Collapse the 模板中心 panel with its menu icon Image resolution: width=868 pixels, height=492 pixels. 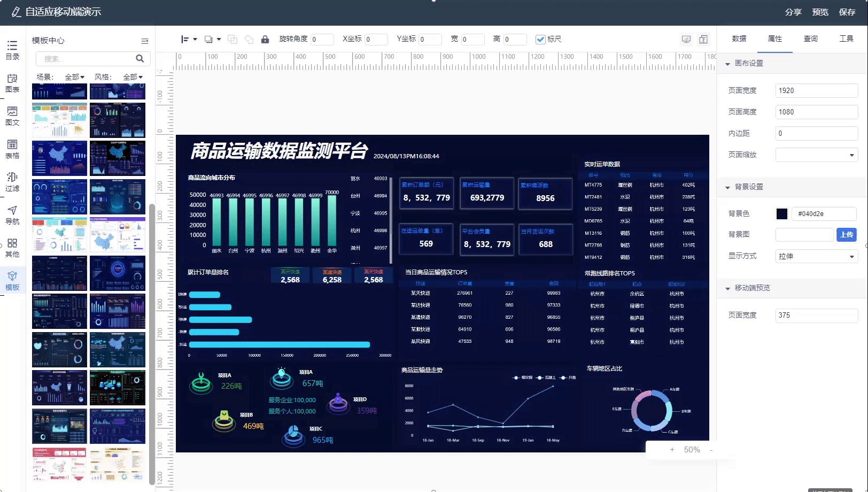coord(145,41)
